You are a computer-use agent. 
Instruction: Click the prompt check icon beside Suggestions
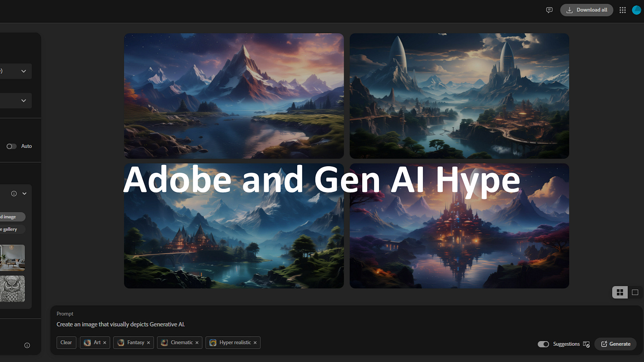[x=586, y=344]
